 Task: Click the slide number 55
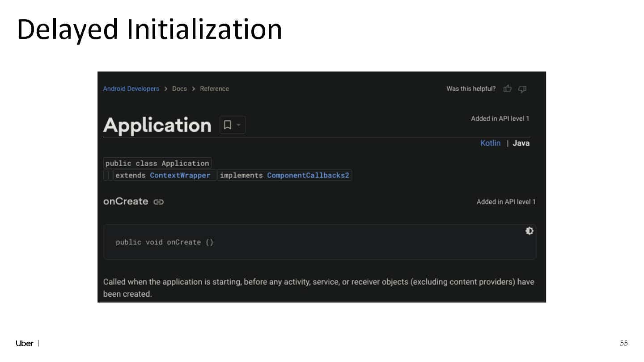click(623, 343)
